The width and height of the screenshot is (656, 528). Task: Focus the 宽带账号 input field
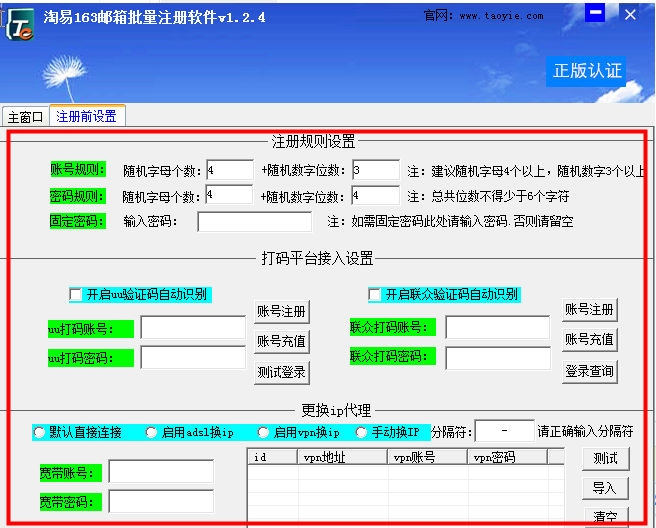point(161,472)
